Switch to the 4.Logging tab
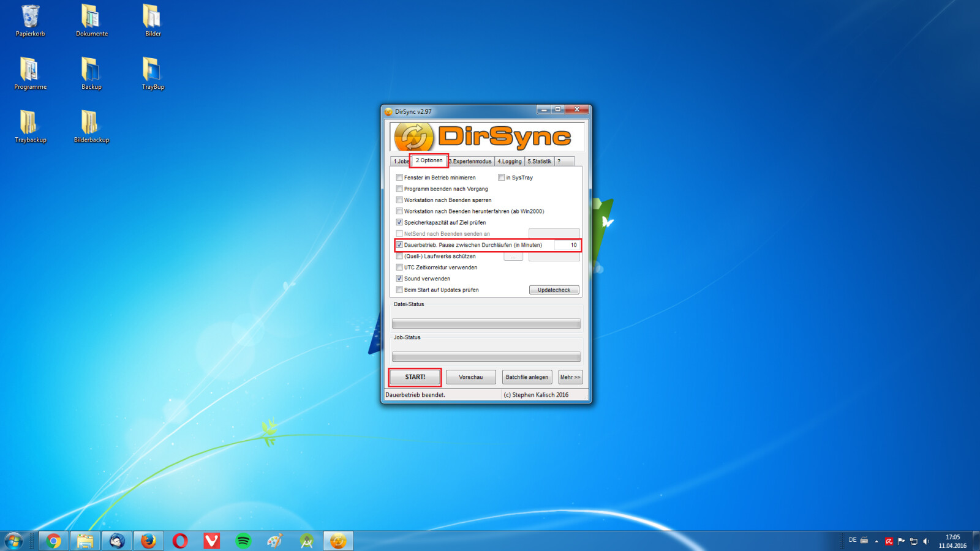Screen dimensions: 980x551 click(510, 161)
